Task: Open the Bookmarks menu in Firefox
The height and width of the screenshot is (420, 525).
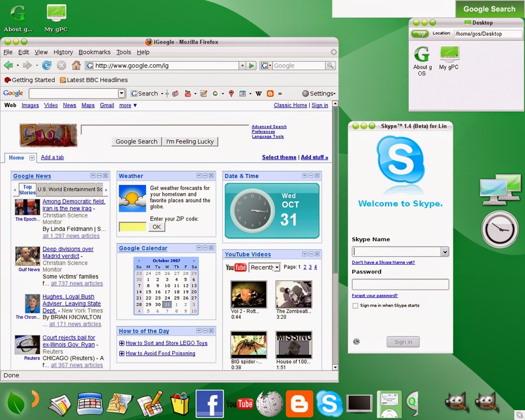Action: [x=94, y=52]
